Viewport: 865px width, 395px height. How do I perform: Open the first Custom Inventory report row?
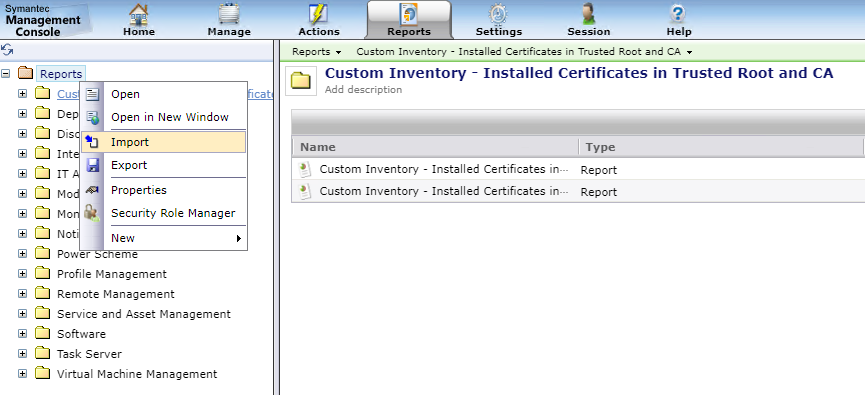578,169
